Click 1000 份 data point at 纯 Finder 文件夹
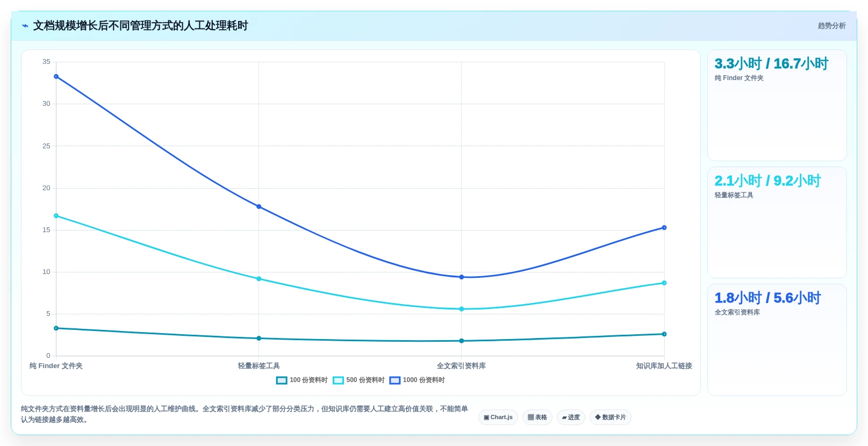Screen dimensions: 868x446 (56, 76)
